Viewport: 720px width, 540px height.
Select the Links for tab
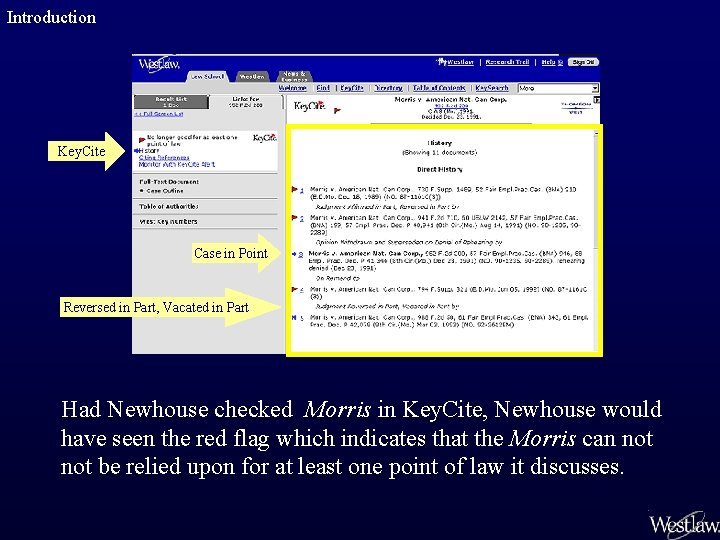[246, 102]
